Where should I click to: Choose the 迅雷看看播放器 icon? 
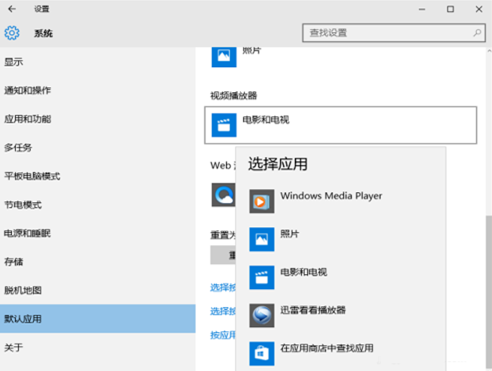[262, 315]
